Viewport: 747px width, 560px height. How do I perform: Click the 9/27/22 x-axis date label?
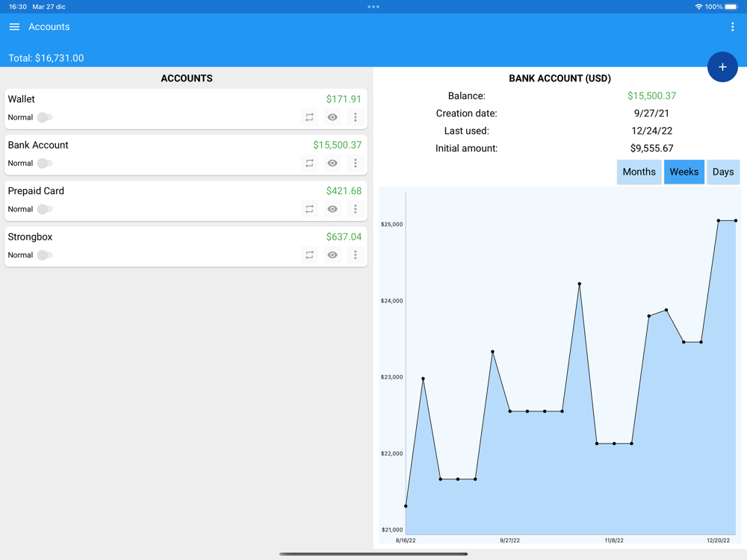(x=509, y=541)
